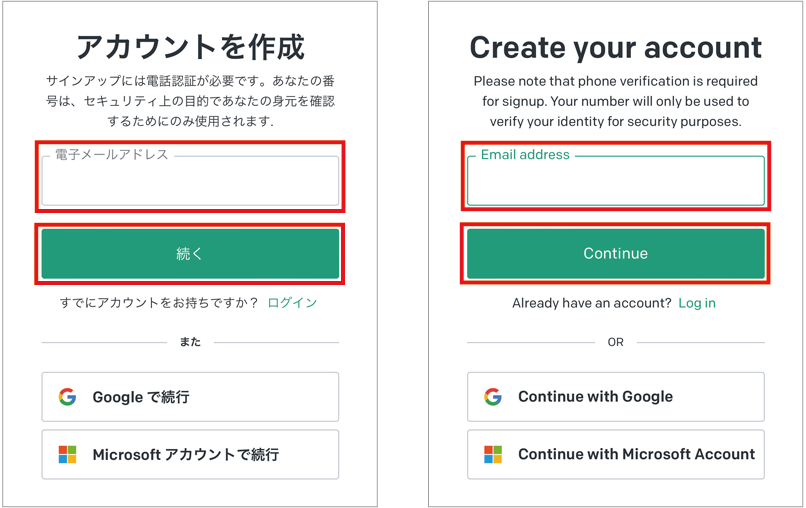The width and height of the screenshot is (806, 508).
Task: Open the Log in link
Action: 697,303
